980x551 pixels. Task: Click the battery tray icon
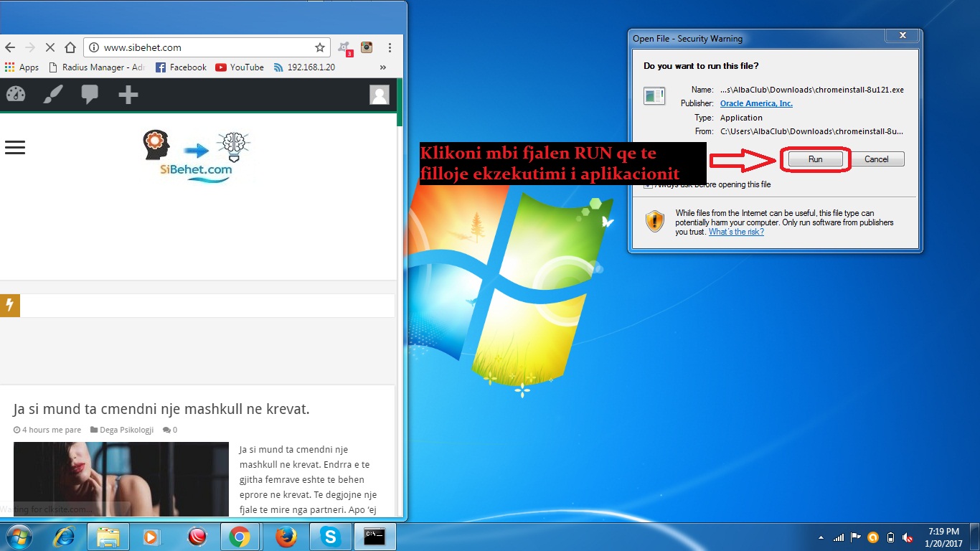click(x=890, y=537)
